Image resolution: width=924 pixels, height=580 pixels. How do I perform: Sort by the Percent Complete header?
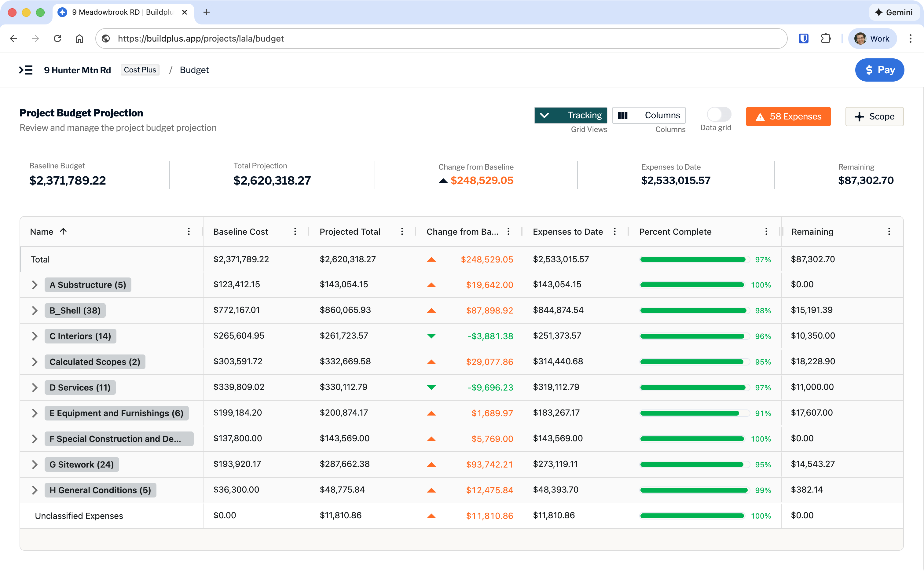tap(675, 231)
